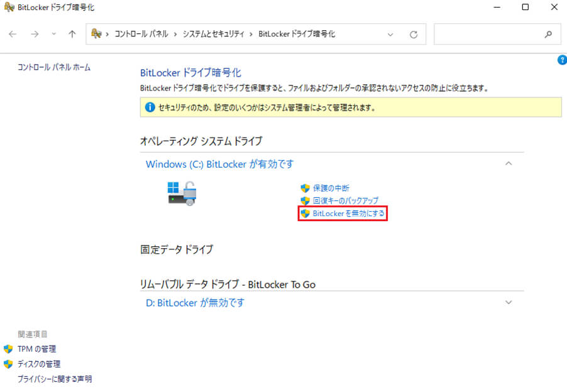Select コントロール パネル breadcrumb
Image resolution: width=567 pixels, height=392 pixels.
point(141,34)
